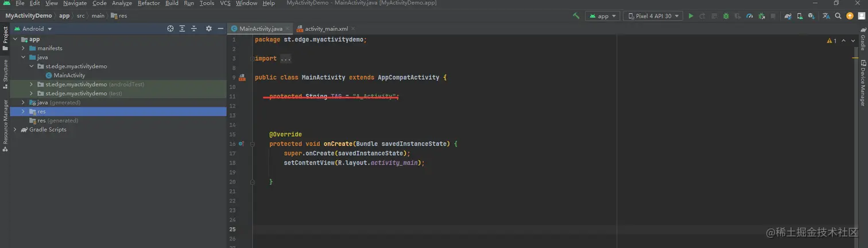Unfold the collapsed import block

point(251,59)
